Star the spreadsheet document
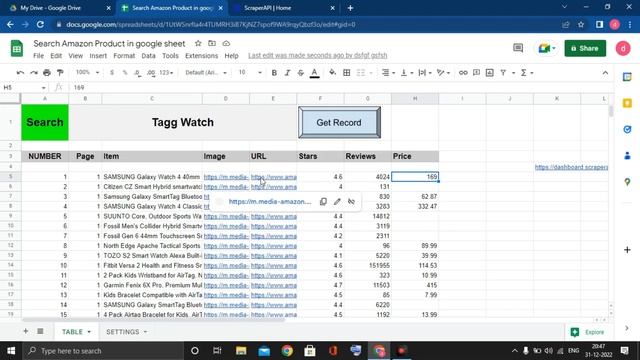 [198, 43]
